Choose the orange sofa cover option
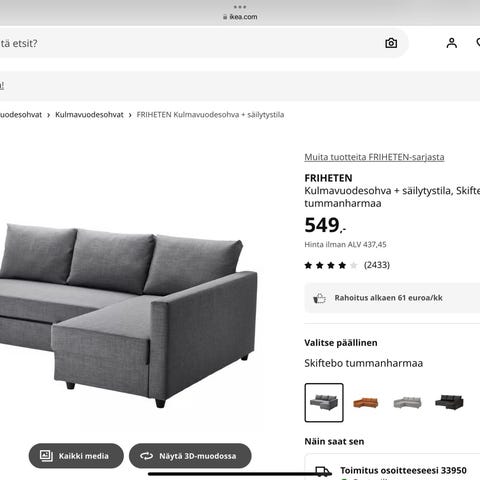This screenshot has height=480, width=480. pos(366,403)
